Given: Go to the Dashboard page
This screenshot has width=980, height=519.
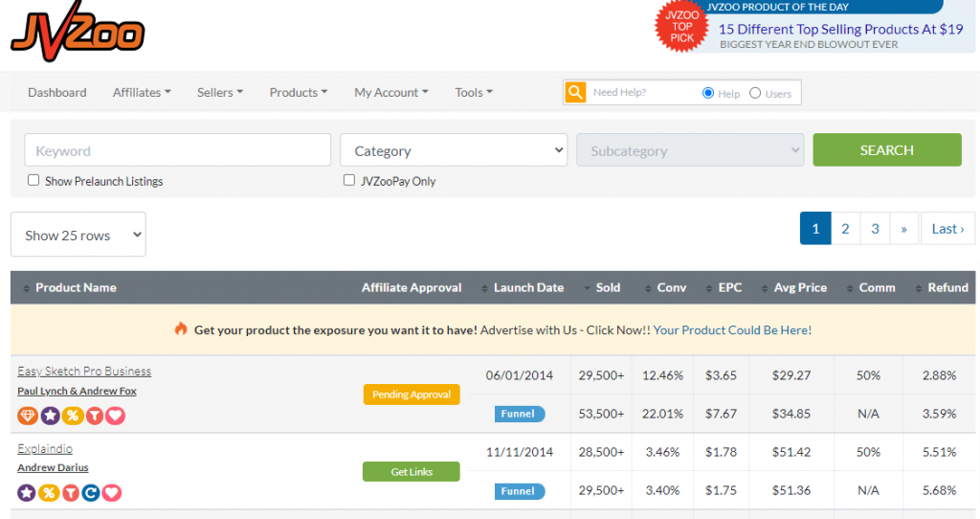Looking at the screenshot, I should [56, 93].
